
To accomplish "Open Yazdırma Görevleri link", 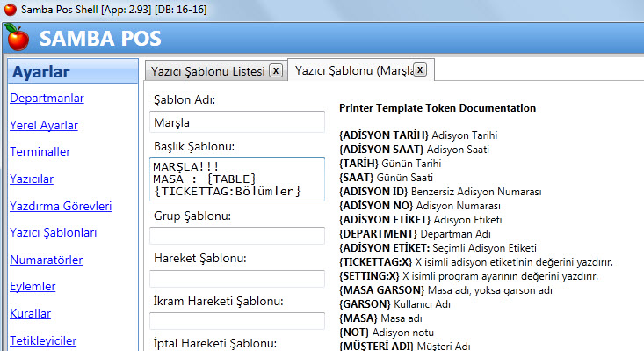I will pos(61,206).
